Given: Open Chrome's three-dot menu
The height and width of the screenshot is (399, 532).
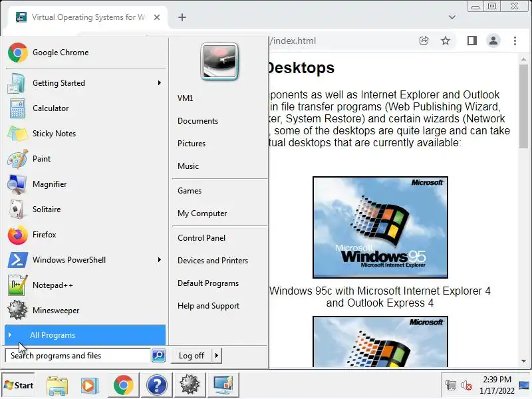Looking at the screenshot, I should point(515,41).
